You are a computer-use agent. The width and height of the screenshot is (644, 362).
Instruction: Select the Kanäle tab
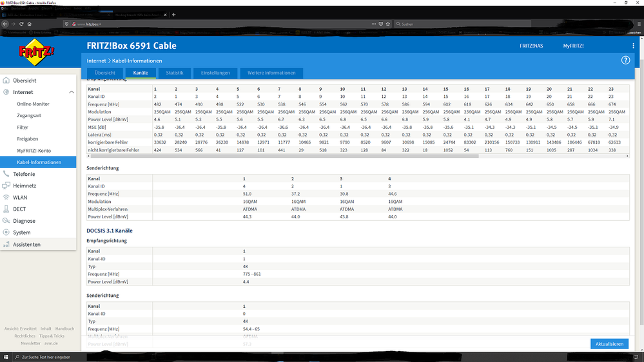(x=141, y=73)
